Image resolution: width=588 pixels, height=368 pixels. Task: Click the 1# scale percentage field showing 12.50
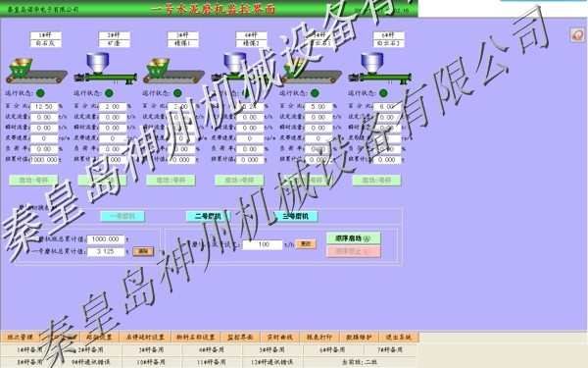(x=44, y=107)
